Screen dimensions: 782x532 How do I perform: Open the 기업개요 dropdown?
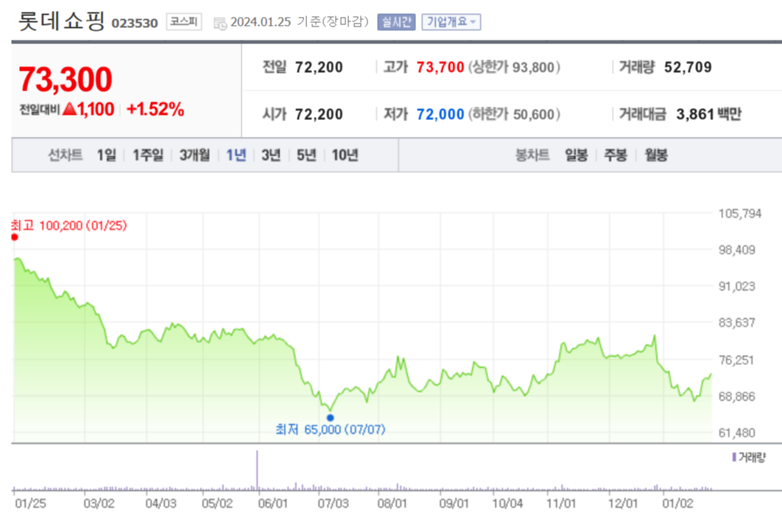click(x=451, y=22)
